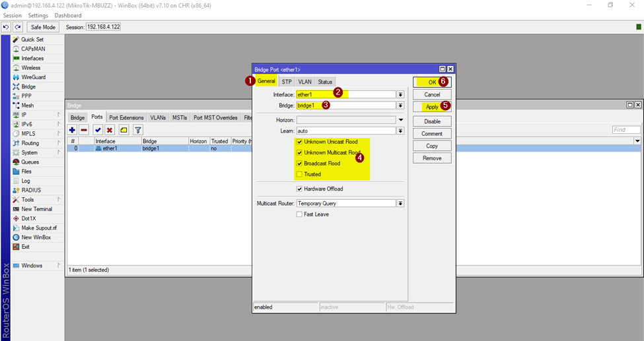Viewport: 644px width, 341px height.
Task: Open MSTIs tab in Bridge window
Action: coord(180,118)
